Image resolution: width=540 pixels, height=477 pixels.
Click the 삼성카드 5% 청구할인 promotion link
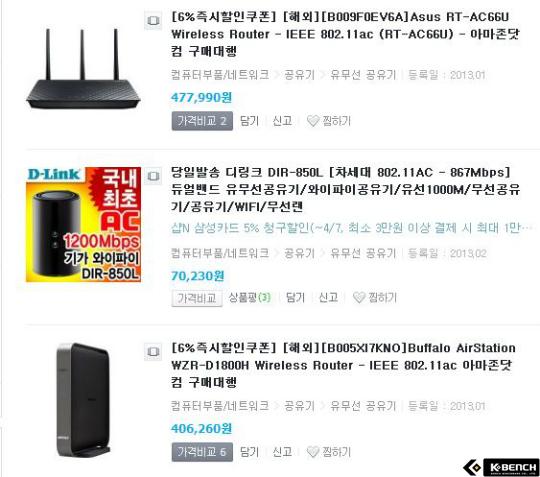pos(352,228)
